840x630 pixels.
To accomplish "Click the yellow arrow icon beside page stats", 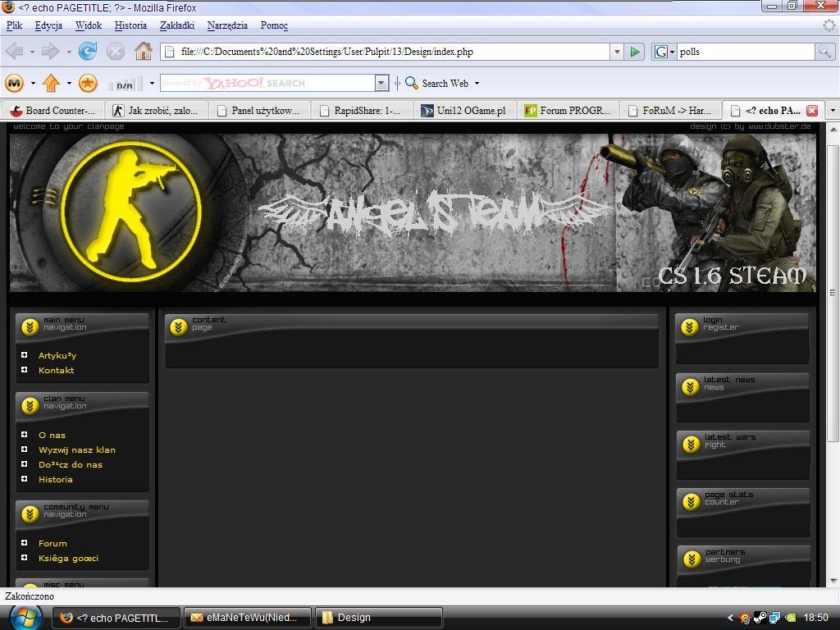I will point(691,501).
